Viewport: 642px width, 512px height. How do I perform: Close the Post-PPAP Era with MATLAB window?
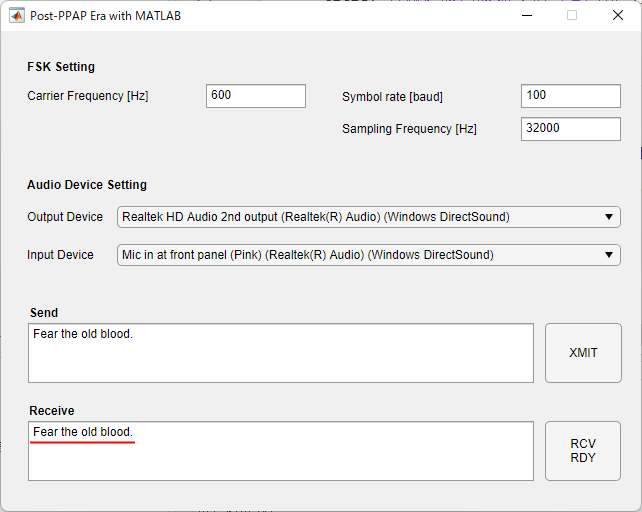coord(618,16)
